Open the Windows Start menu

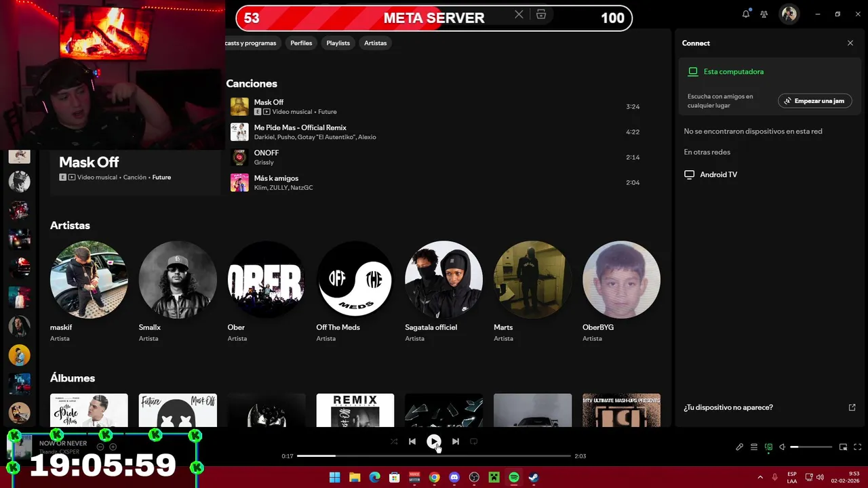pos(334,477)
